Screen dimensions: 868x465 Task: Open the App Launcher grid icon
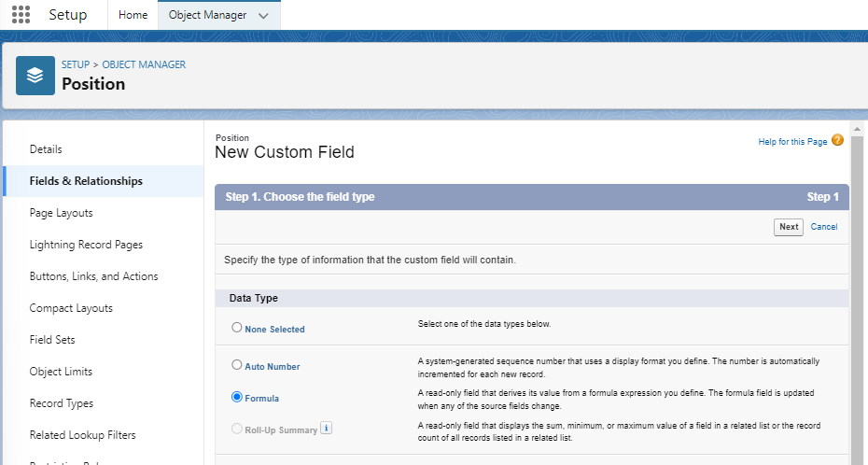[x=21, y=15]
